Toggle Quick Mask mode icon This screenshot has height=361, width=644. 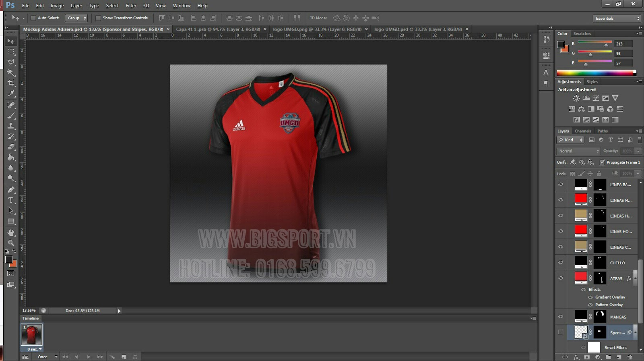pyautogui.click(x=11, y=274)
